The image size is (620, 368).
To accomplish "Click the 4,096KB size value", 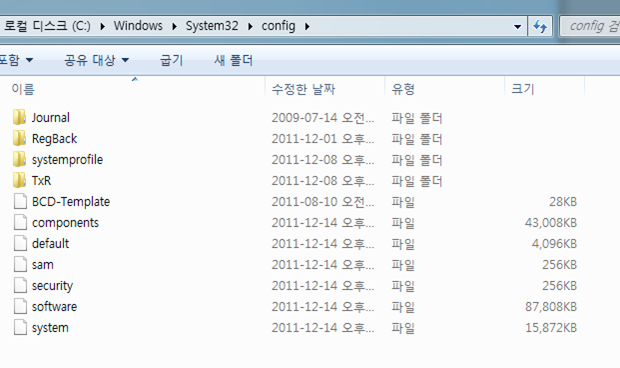I will coord(554,243).
